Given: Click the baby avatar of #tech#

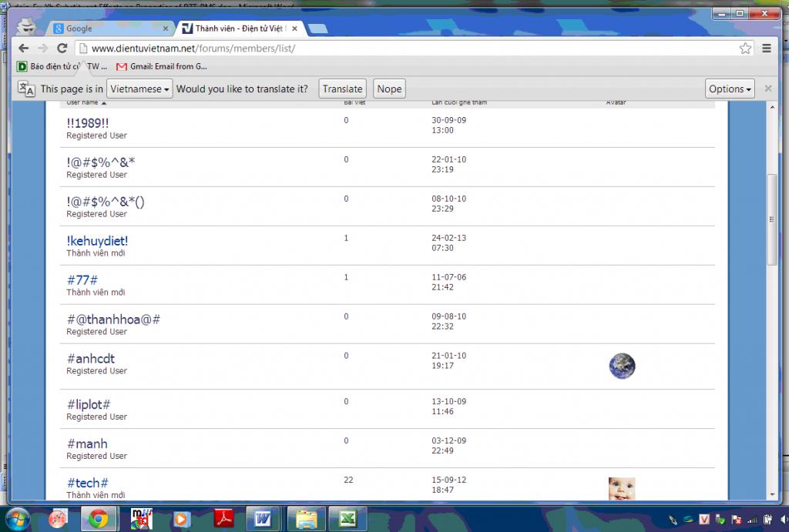Looking at the screenshot, I should pos(622,489).
